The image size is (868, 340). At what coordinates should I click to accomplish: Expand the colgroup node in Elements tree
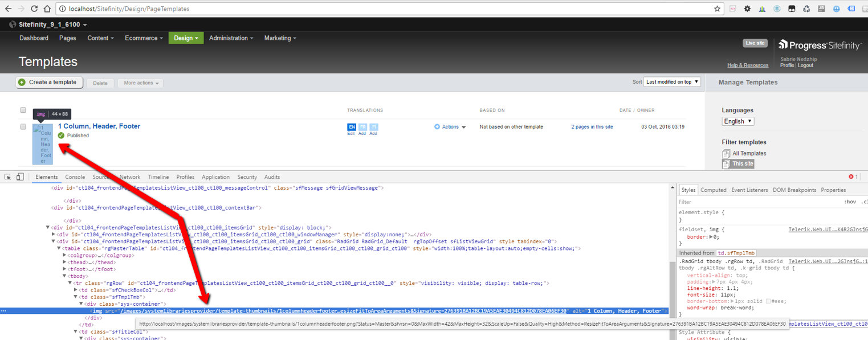(64, 256)
